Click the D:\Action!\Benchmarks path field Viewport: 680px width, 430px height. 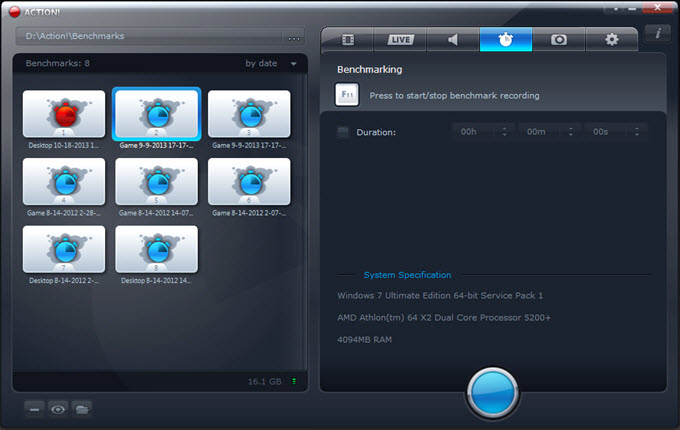150,36
